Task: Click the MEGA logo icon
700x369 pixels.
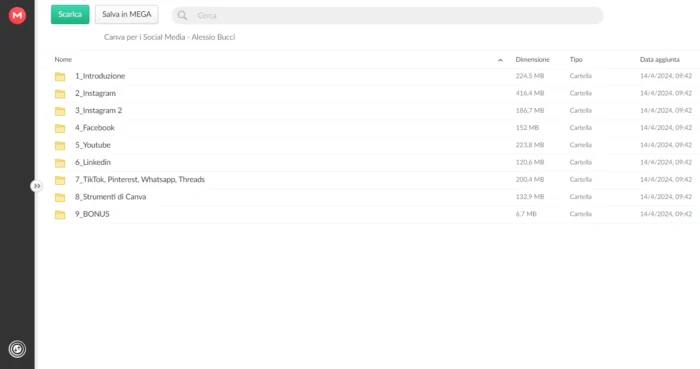Action: [17, 15]
